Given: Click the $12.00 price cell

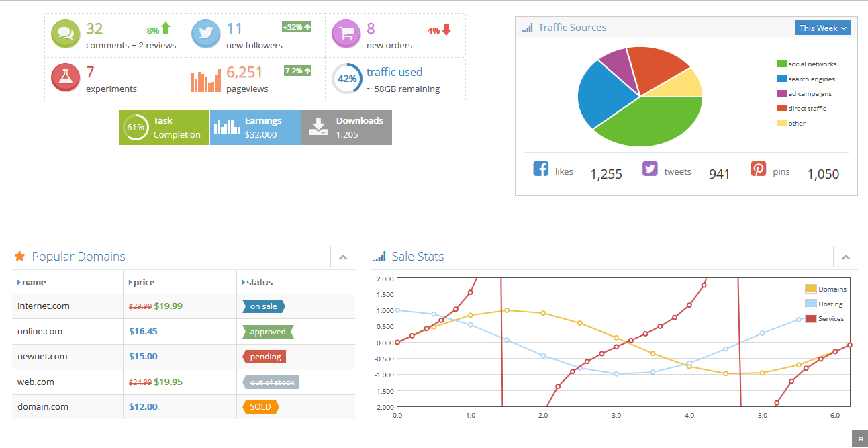Looking at the screenshot, I should pyautogui.click(x=144, y=406).
